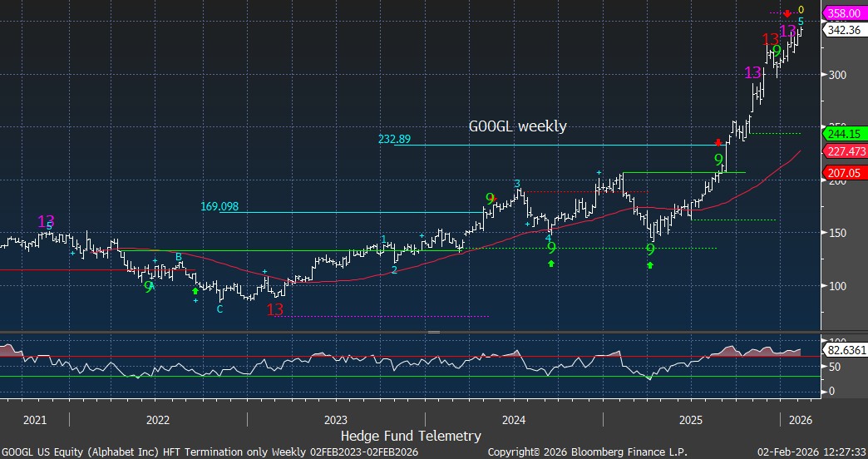The width and height of the screenshot is (868, 459).
Task: Click the 2023 year label on time axis
Action: (x=336, y=419)
